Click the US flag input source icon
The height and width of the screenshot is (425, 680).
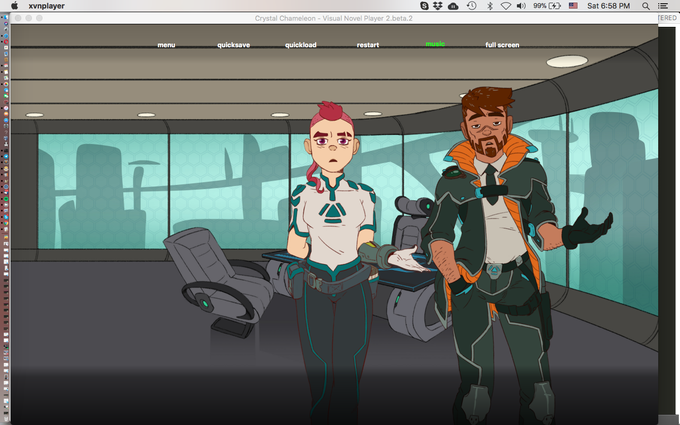click(x=573, y=6)
